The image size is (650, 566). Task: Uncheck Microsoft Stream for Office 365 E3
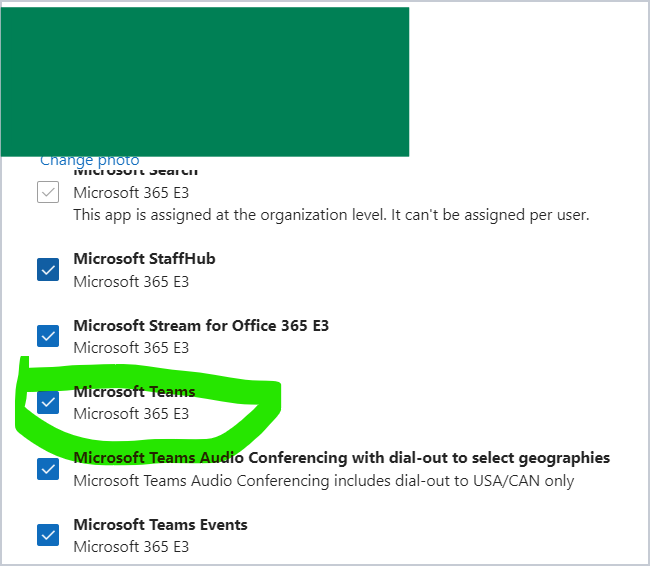tap(48, 336)
